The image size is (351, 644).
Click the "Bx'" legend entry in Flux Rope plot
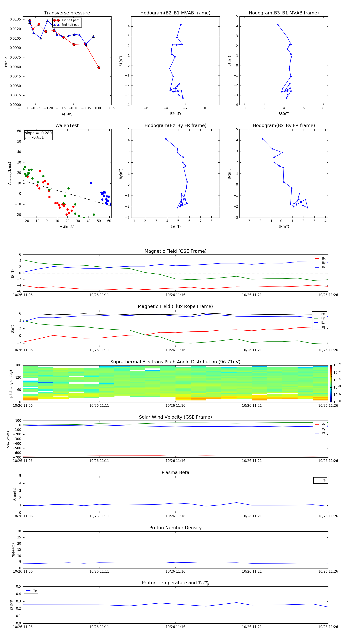pyautogui.click(x=320, y=314)
